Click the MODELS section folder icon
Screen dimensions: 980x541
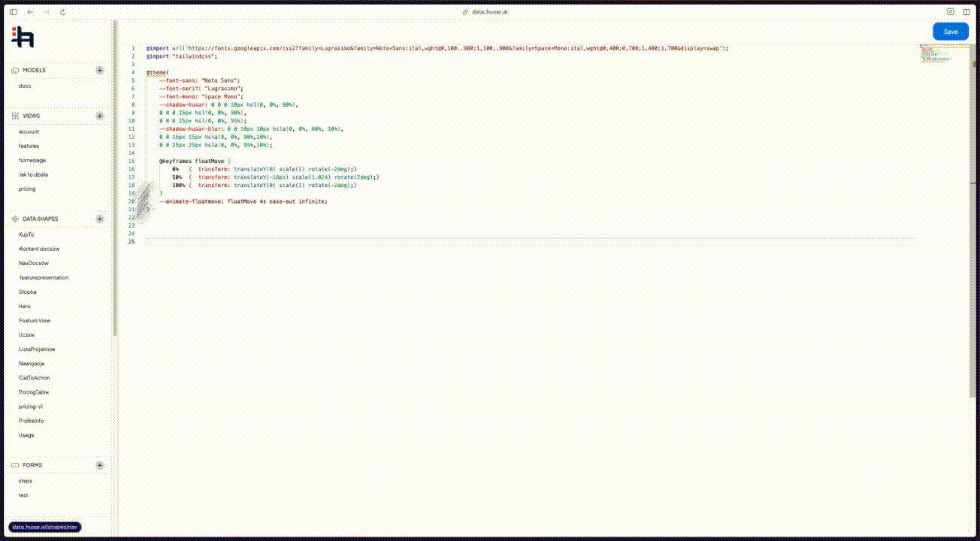point(15,70)
